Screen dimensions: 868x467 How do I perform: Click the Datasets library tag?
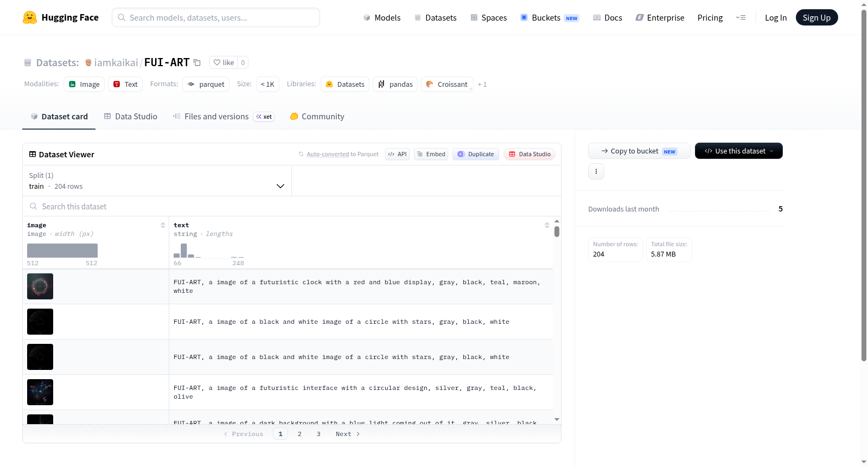345,84
